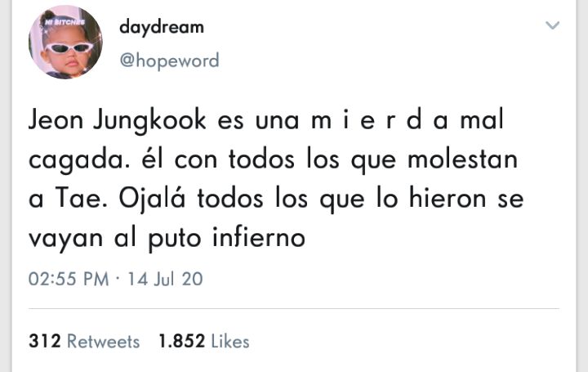The width and height of the screenshot is (588, 372).
Task: Click the word 'Retweets' label
Action: point(103,342)
